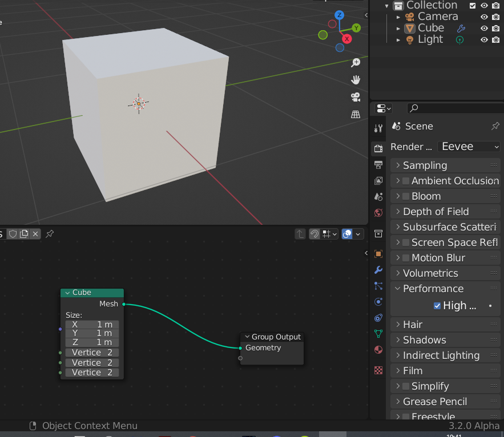Open the Collection properties tab
The image size is (504, 437).
click(x=378, y=233)
